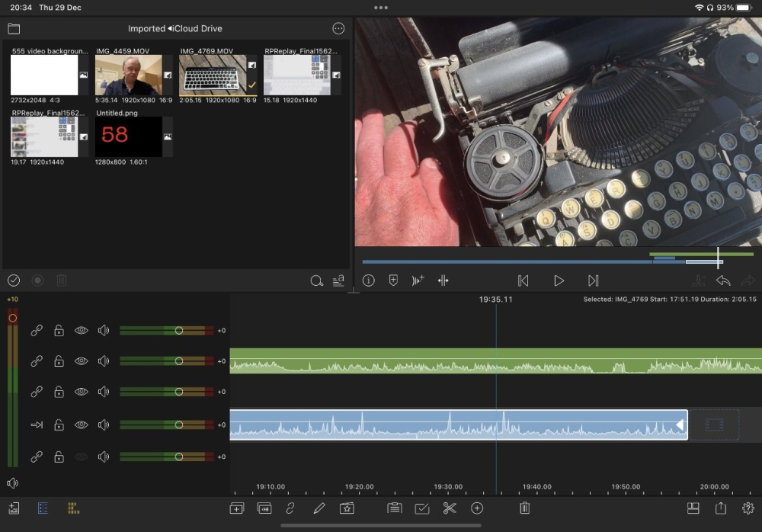Open the sort media list options

click(x=338, y=280)
